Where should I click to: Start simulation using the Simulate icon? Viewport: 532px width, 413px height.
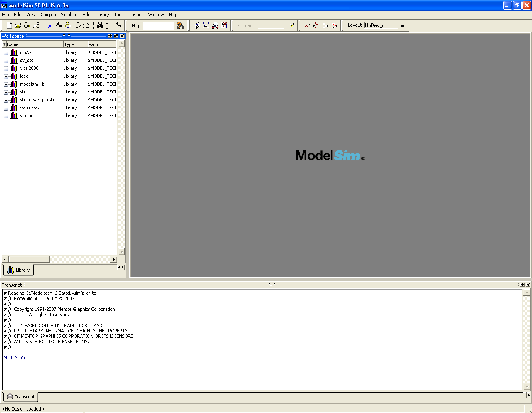pyautogui.click(x=215, y=25)
